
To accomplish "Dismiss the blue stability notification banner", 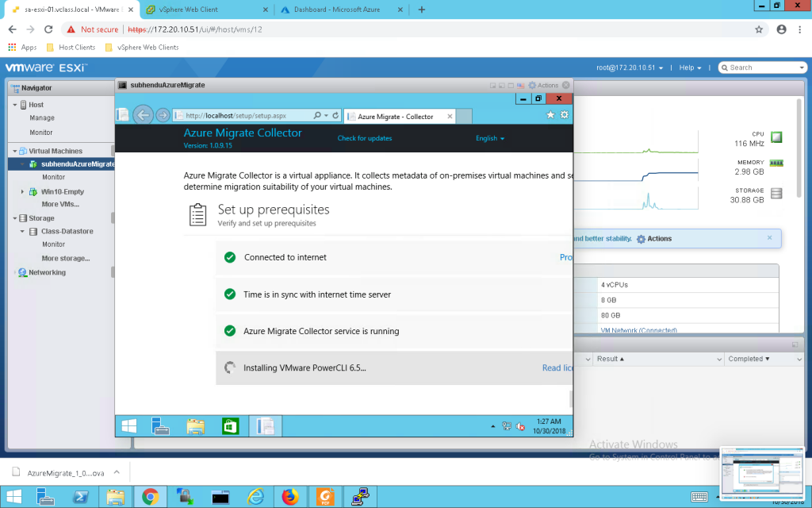I will (769, 238).
